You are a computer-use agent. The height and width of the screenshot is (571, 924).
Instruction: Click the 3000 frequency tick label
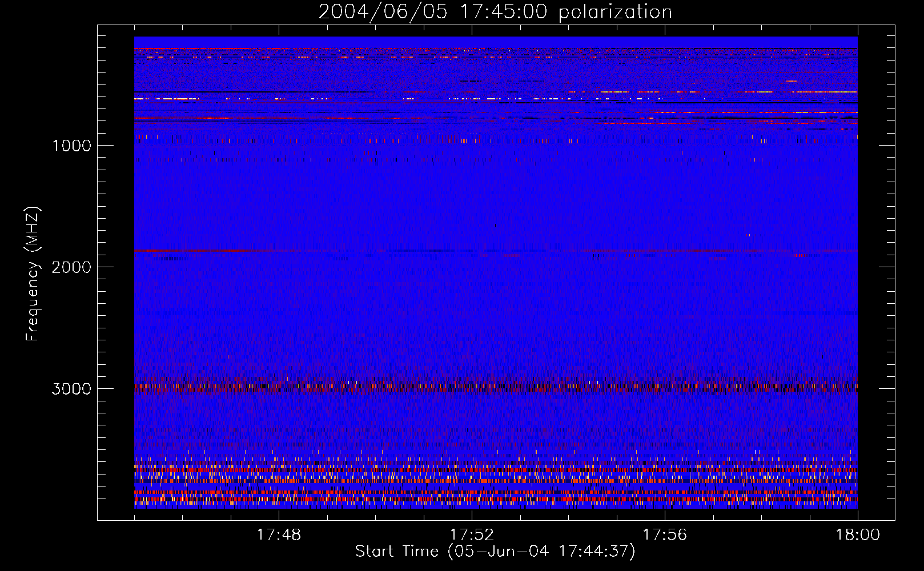[72, 389]
